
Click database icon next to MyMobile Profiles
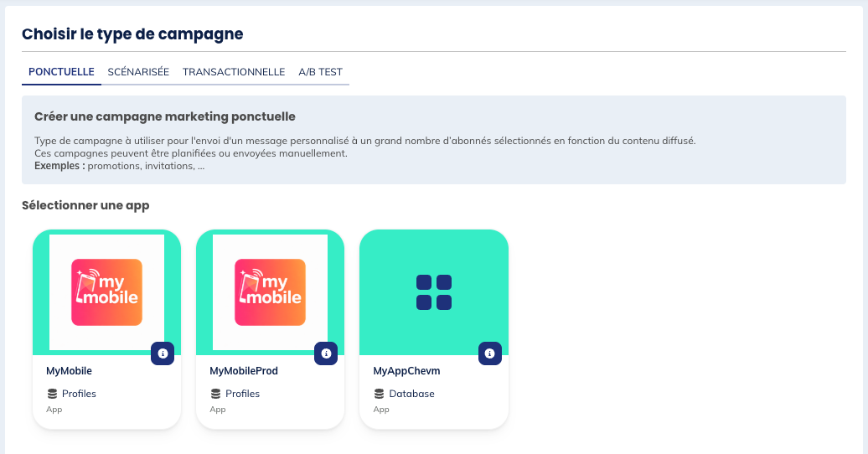point(52,394)
